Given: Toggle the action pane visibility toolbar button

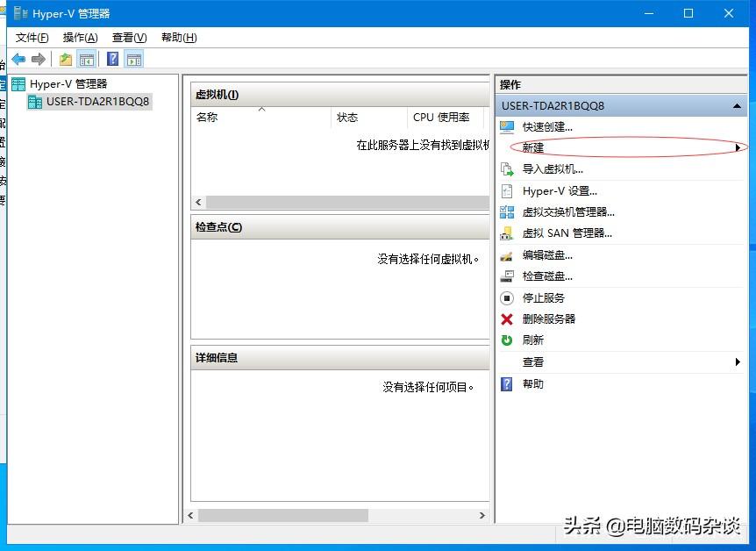Looking at the screenshot, I should coord(133,59).
